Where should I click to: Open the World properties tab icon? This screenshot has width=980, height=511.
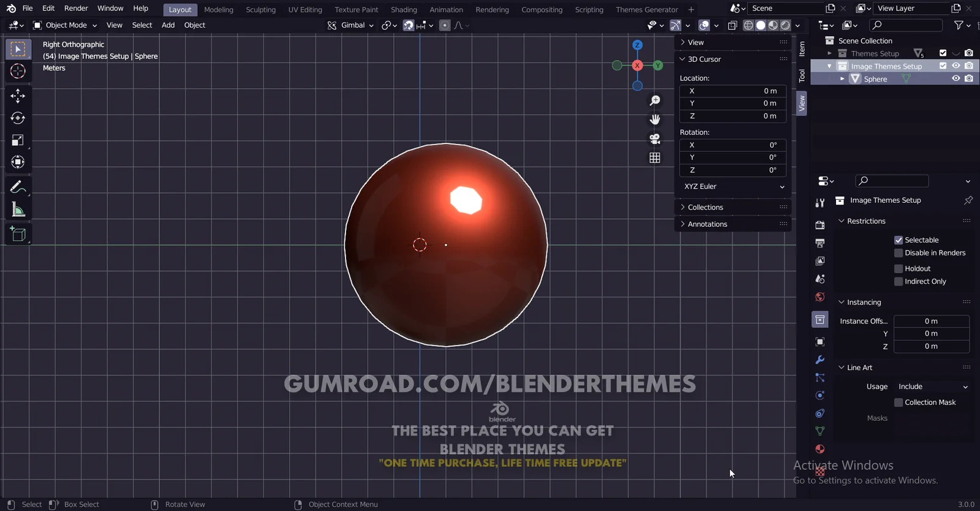point(820,297)
